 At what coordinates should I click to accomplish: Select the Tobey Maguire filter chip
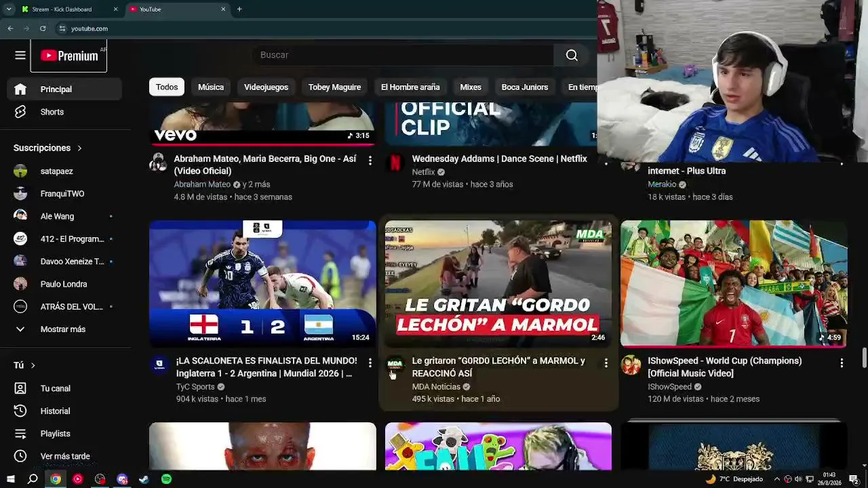pos(334,87)
